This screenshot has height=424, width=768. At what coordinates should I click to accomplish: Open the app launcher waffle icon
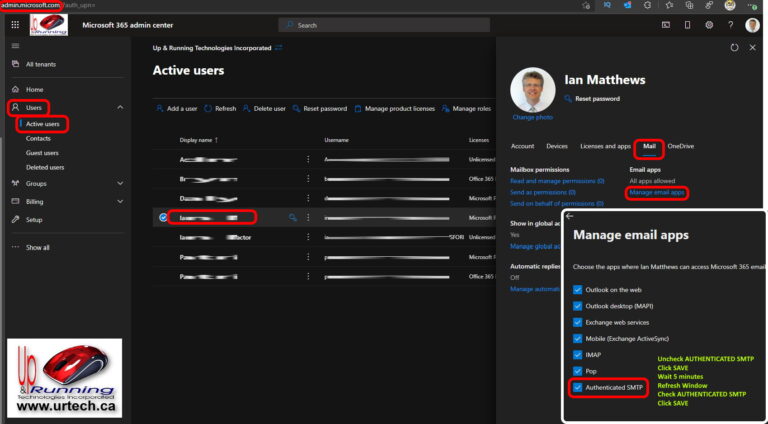(15, 25)
